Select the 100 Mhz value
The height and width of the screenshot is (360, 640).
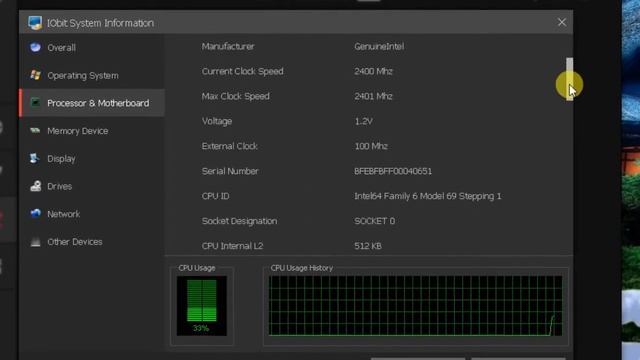[371, 146]
